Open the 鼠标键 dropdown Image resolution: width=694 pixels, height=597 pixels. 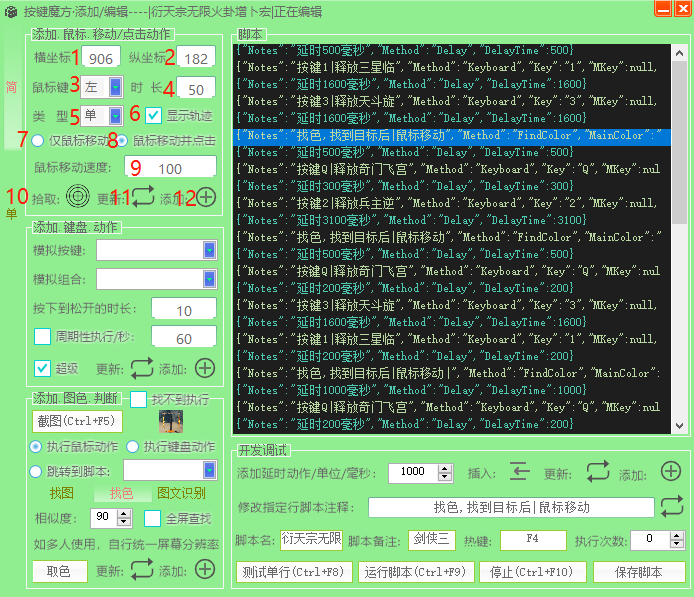[116, 87]
